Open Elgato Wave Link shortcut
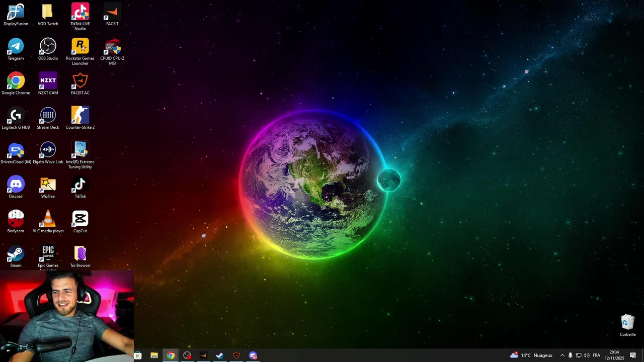The image size is (644, 362). pos(48,153)
